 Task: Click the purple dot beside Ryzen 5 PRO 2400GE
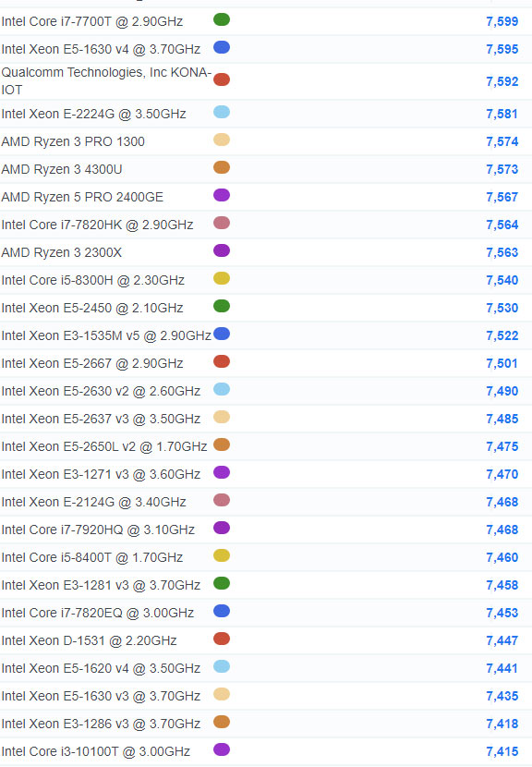coord(222,195)
